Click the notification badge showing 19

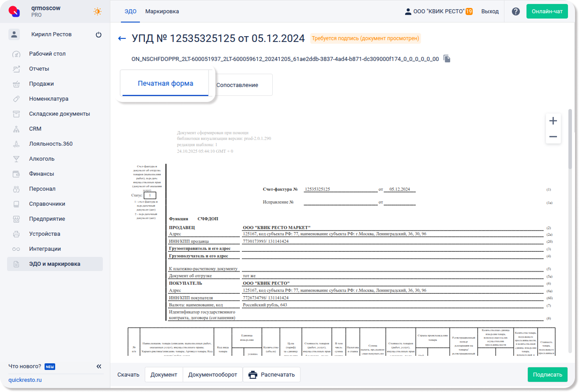[469, 11]
